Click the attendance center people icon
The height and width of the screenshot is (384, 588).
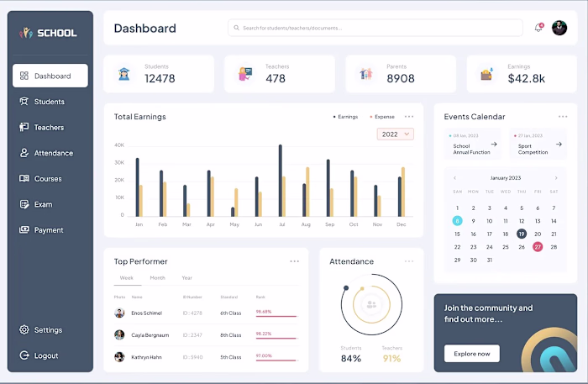371,304
